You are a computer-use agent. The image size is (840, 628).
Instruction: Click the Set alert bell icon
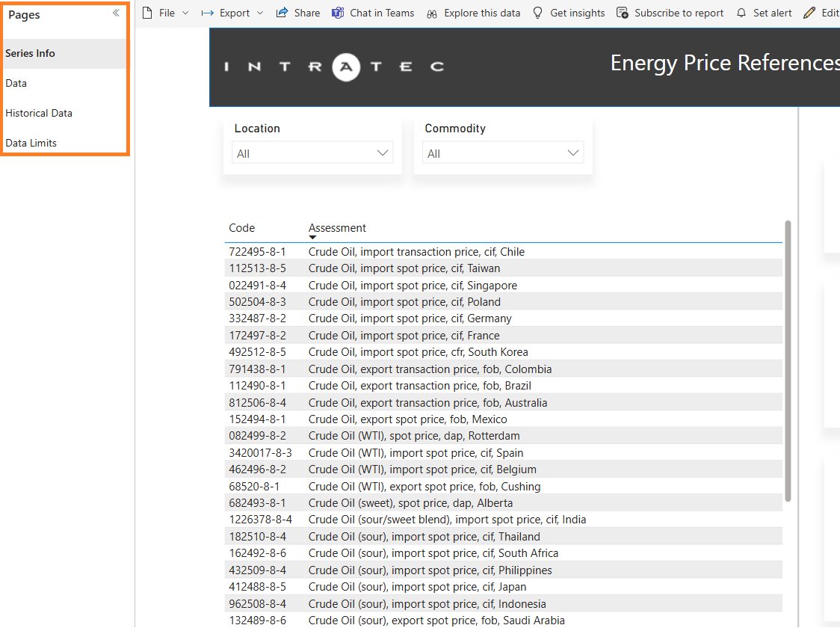point(741,13)
